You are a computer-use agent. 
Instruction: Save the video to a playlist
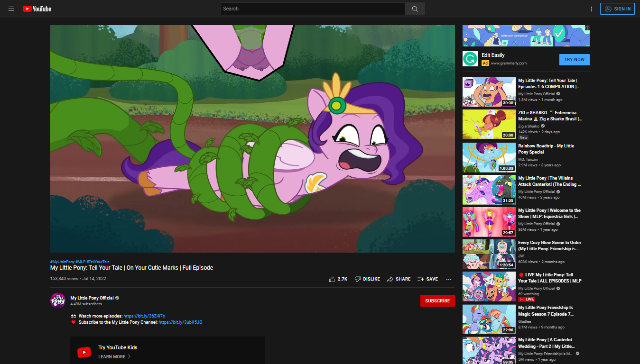[x=427, y=279]
